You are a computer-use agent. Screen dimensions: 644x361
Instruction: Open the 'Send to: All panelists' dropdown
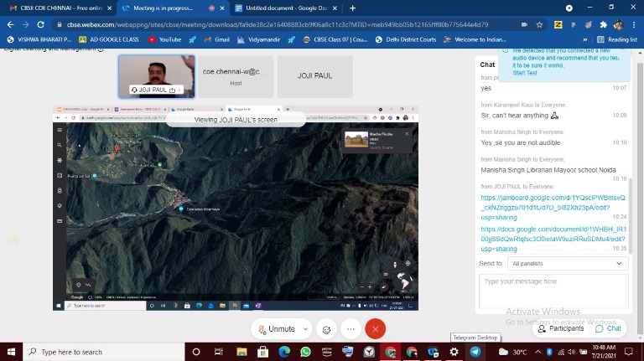pos(568,263)
